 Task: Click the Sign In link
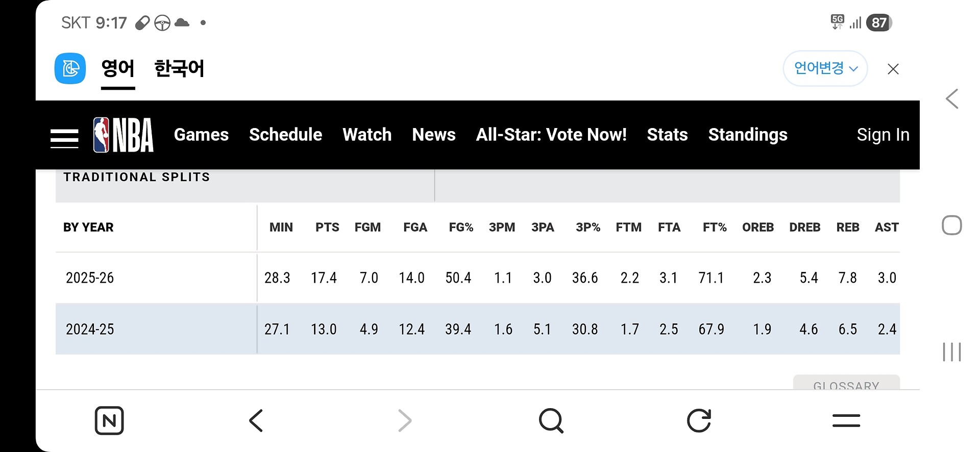[x=883, y=135]
